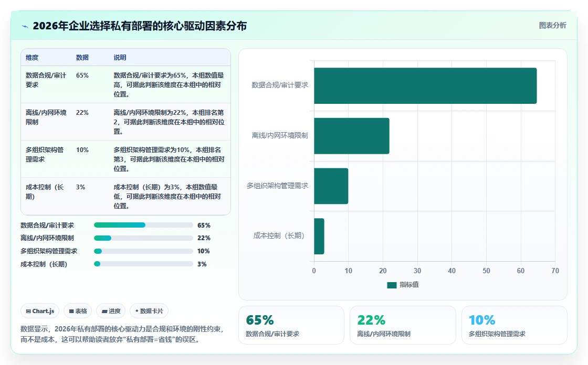
Task: Click the 3% progress bar for 成本控制
Action: click(x=143, y=264)
